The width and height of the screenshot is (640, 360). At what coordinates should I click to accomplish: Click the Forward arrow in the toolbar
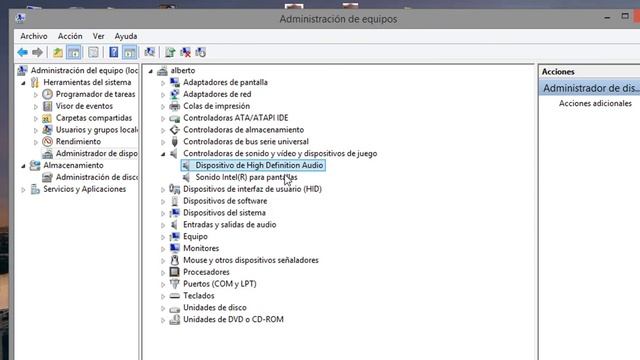[37, 52]
